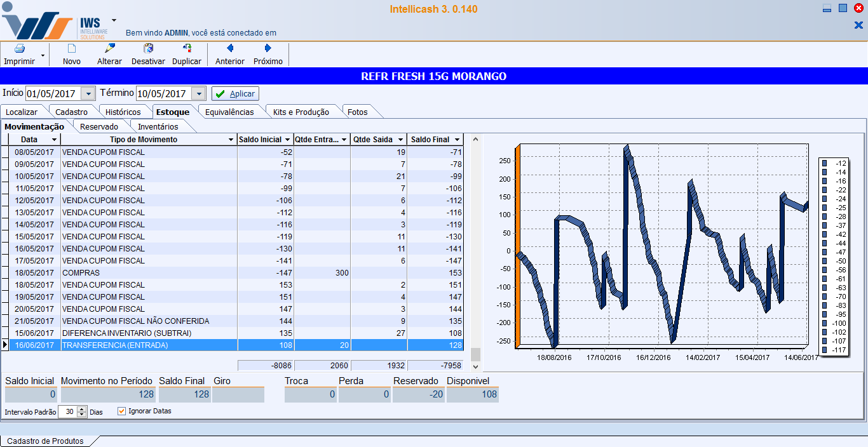The height and width of the screenshot is (447, 868).
Task: Click the Intervalo Padrão days field
Action: click(67, 411)
